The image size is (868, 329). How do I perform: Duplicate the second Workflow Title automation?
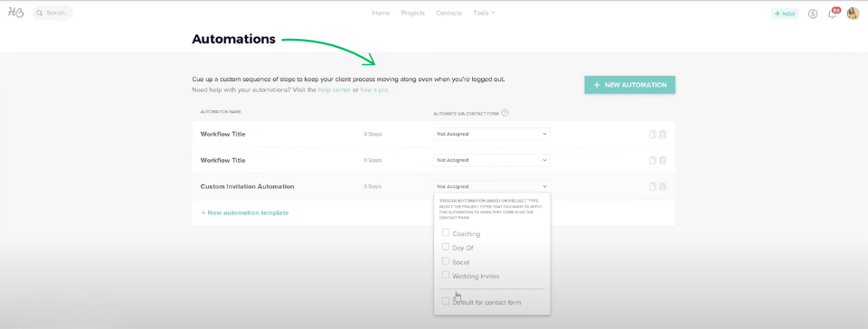[x=653, y=160]
